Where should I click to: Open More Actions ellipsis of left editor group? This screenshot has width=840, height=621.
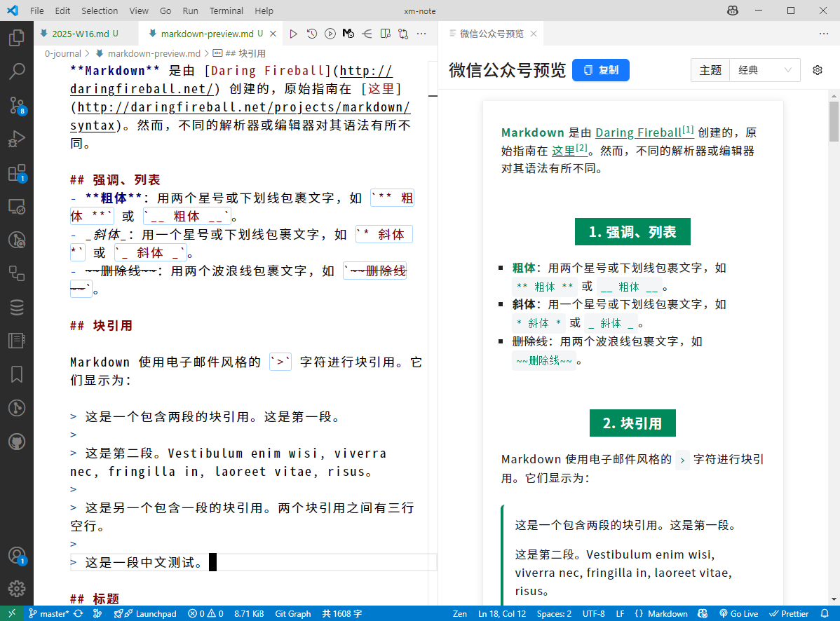(421, 34)
